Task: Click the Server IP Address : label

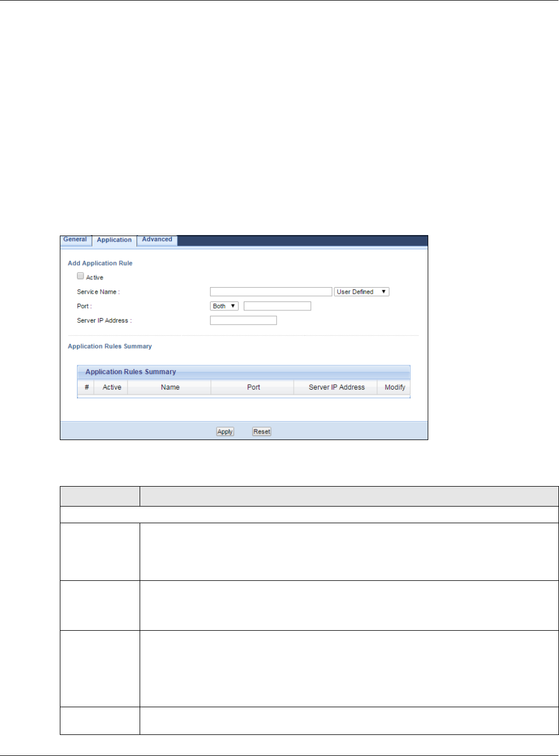Action: click(104, 320)
